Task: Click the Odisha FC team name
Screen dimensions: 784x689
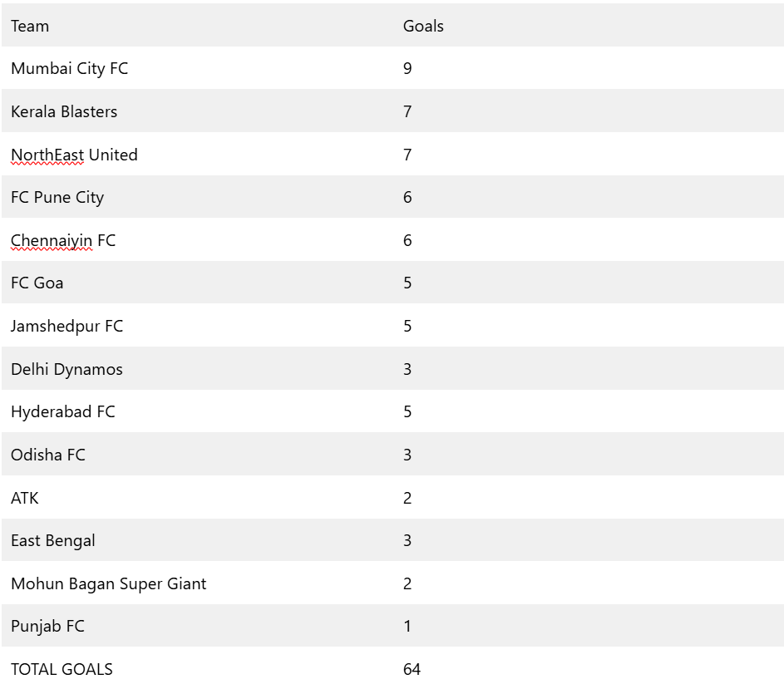Action: 48,455
